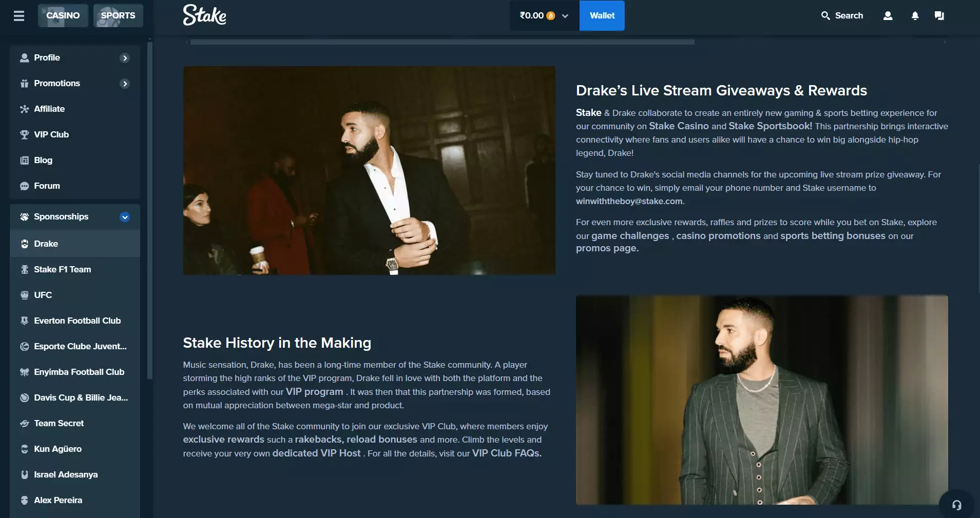Open VIP Club from the sidebar
The height and width of the screenshot is (518, 980).
click(x=75, y=135)
